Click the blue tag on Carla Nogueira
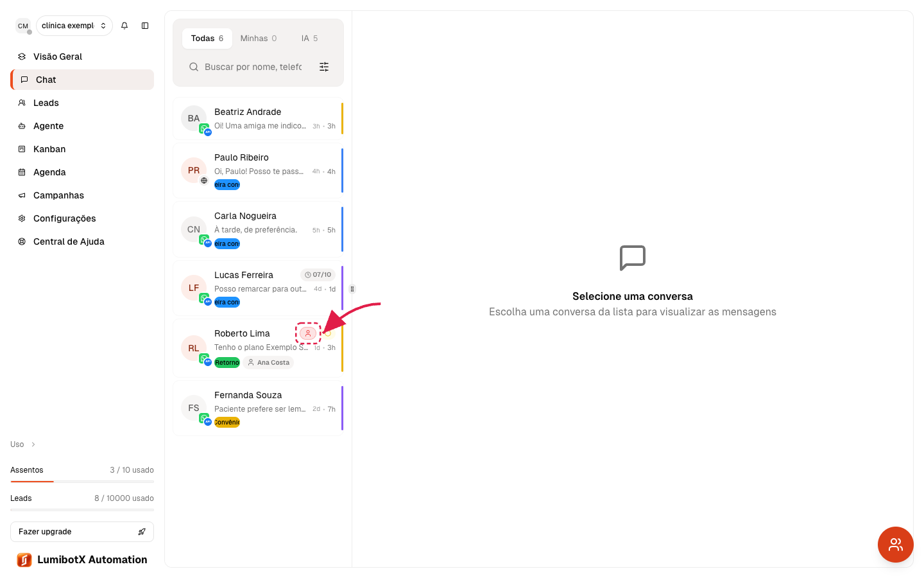 (x=227, y=244)
